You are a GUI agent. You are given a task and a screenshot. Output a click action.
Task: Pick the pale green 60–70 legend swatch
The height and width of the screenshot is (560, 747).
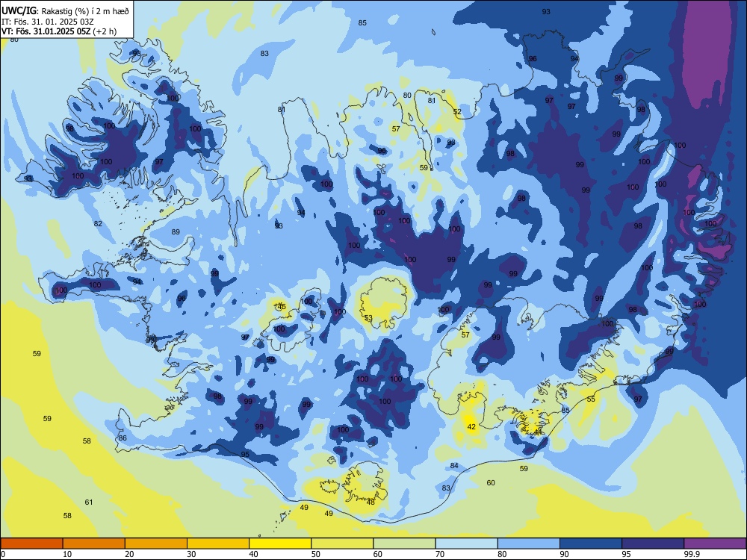pos(404,544)
